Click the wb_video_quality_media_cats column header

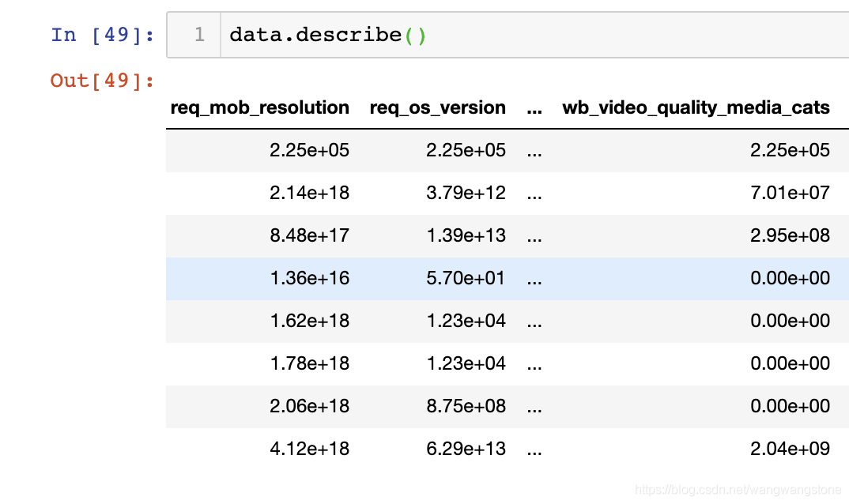(696, 108)
